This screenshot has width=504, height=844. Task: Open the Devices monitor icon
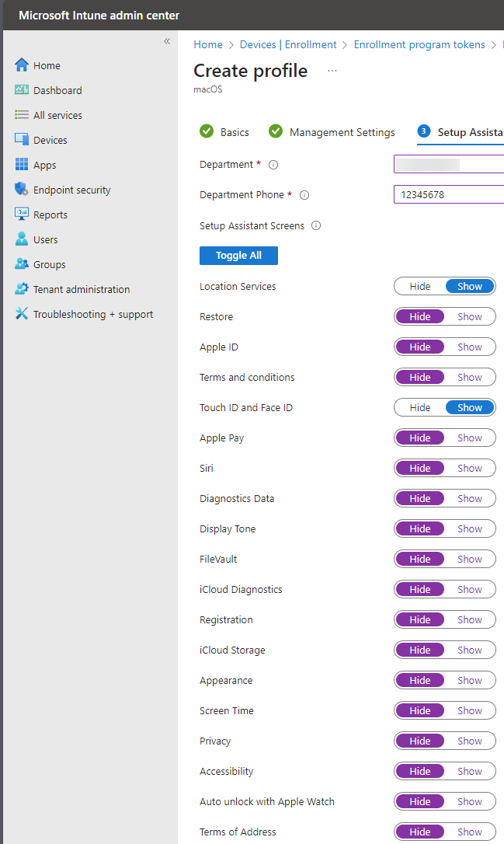click(22, 139)
